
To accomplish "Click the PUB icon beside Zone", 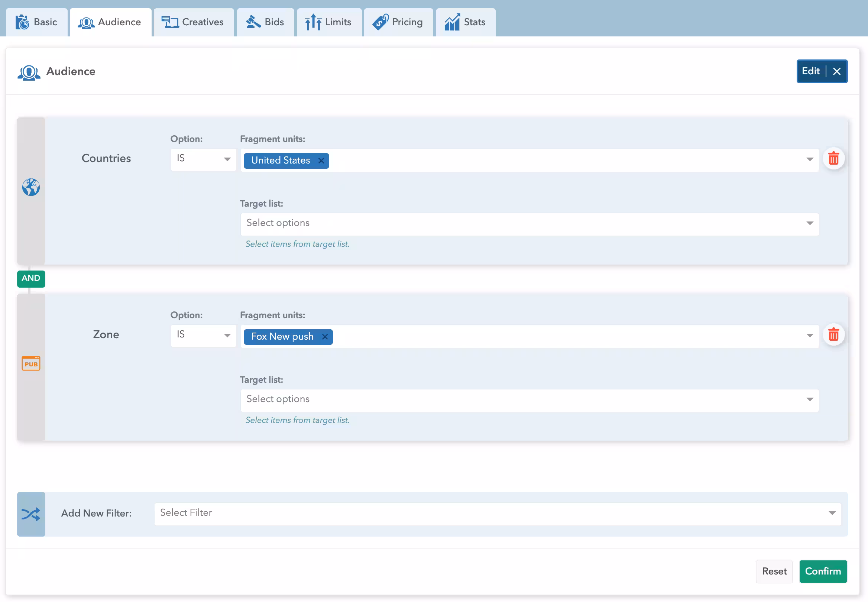I will point(31,364).
